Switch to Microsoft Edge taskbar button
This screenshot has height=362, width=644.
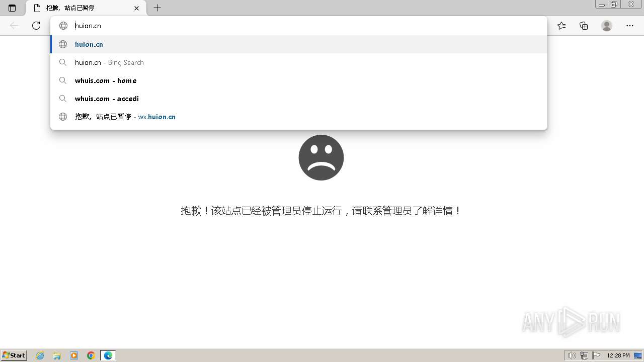(108, 355)
